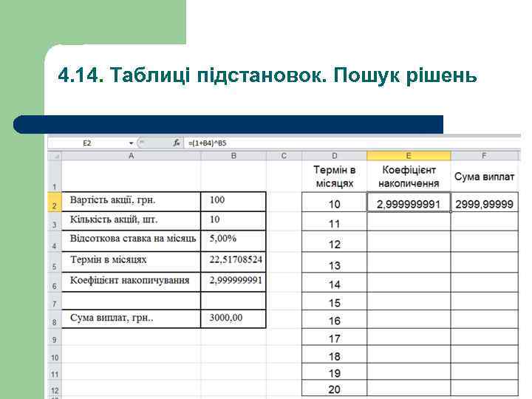Click header cell D1 'Термін в місяцях'
This screenshot has width=532, height=399.
(x=334, y=176)
